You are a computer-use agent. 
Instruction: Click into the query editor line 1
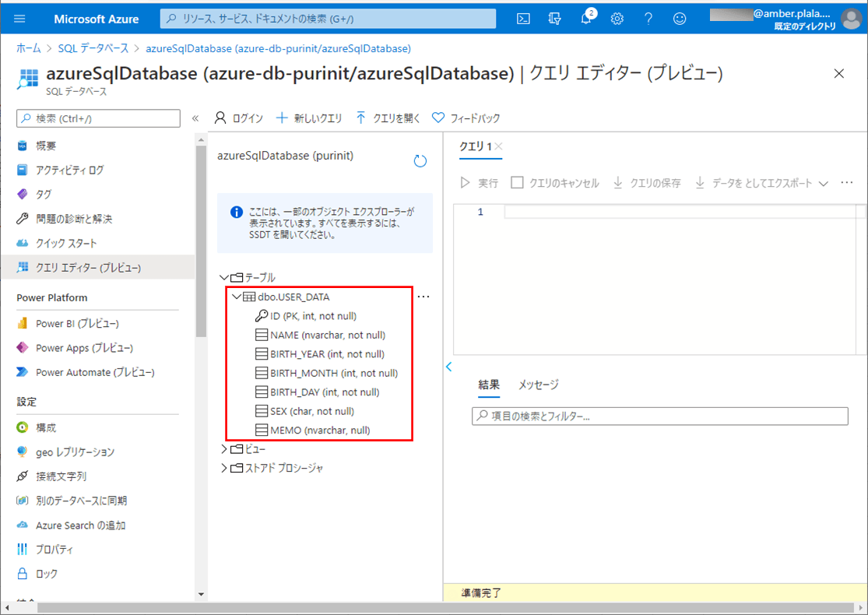(x=680, y=212)
